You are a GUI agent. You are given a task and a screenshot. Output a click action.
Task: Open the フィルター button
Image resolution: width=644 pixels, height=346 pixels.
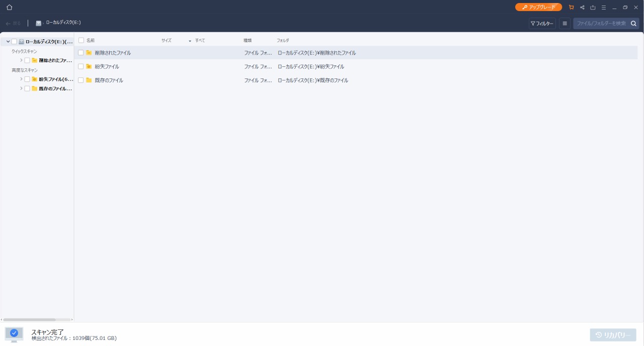coord(542,24)
